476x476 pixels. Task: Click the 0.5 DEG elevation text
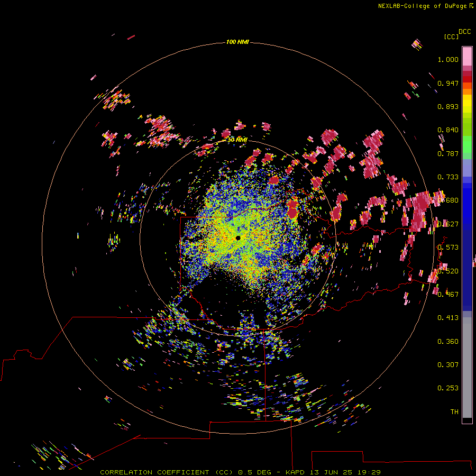pyautogui.click(x=254, y=472)
